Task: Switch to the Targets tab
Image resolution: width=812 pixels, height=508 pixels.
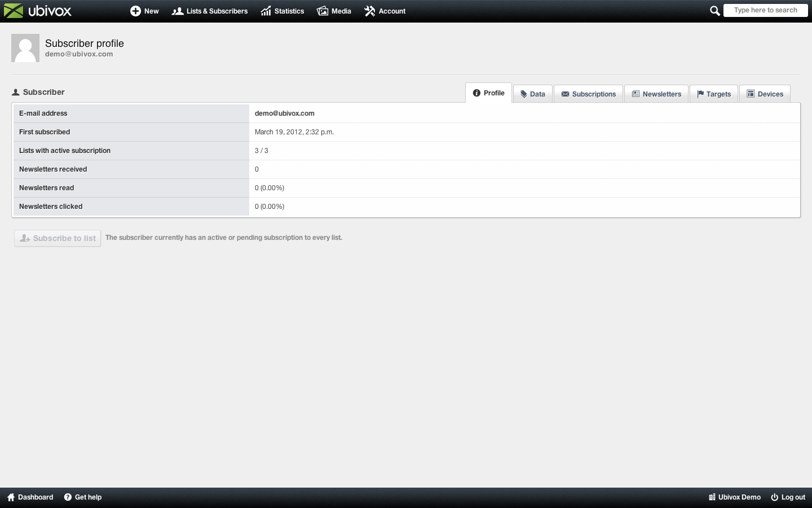Action: [714, 94]
